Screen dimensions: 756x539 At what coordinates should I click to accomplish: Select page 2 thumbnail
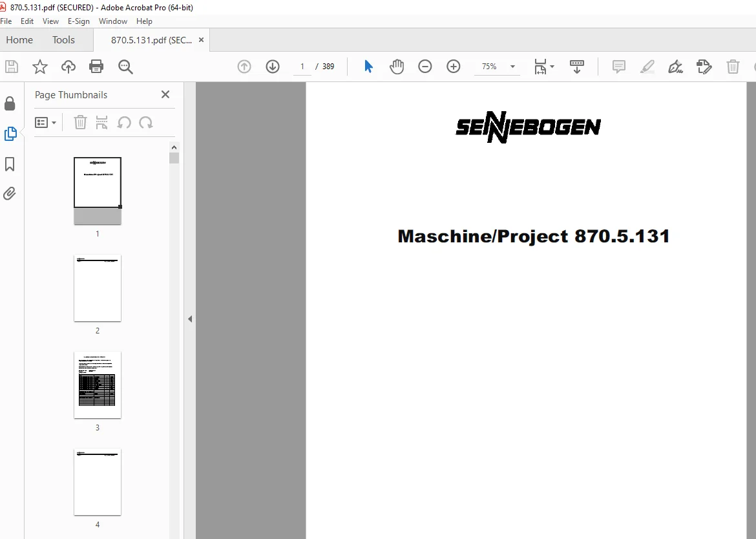[98, 288]
